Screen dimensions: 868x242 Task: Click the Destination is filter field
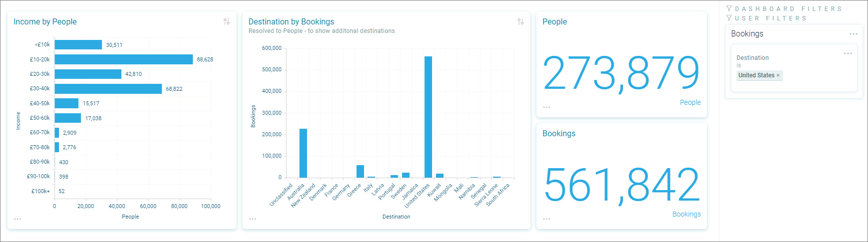(794, 67)
